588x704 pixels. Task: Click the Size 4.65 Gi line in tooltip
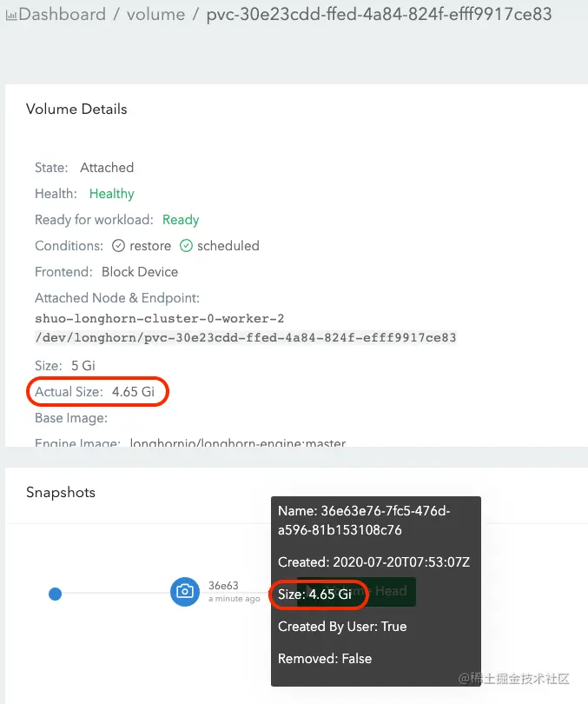(315, 594)
